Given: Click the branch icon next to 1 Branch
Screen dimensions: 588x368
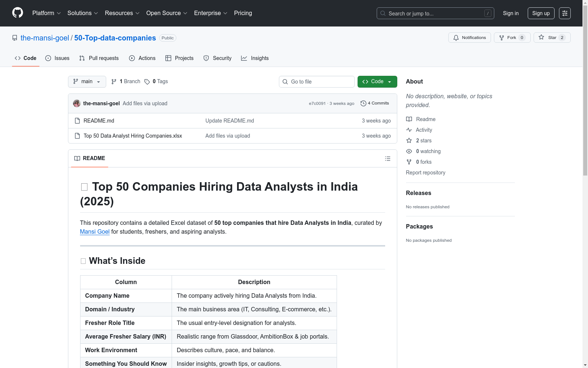Looking at the screenshot, I should click(114, 82).
